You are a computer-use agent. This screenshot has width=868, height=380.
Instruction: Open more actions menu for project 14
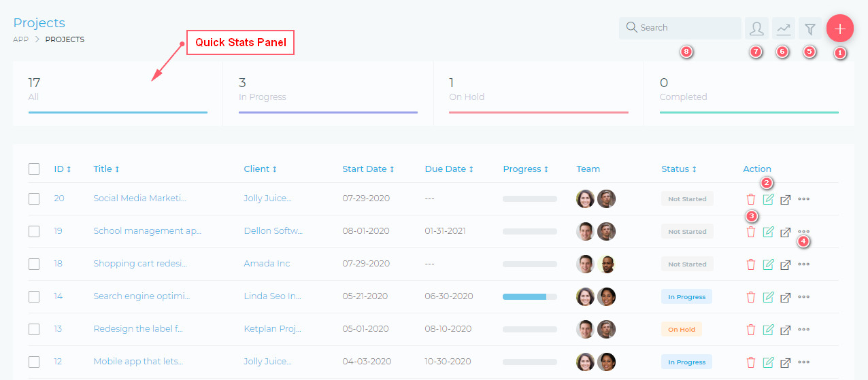(804, 297)
